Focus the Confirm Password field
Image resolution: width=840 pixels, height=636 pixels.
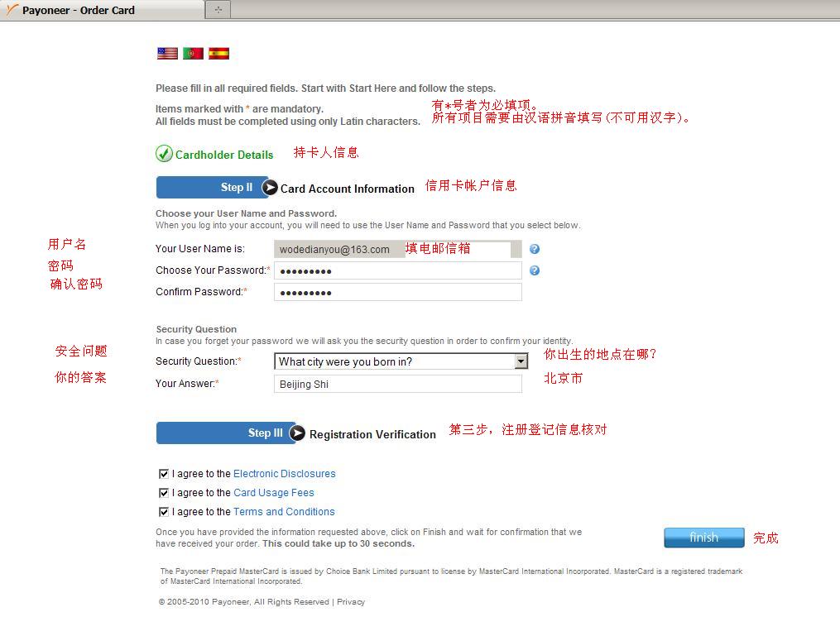click(397, 292)
